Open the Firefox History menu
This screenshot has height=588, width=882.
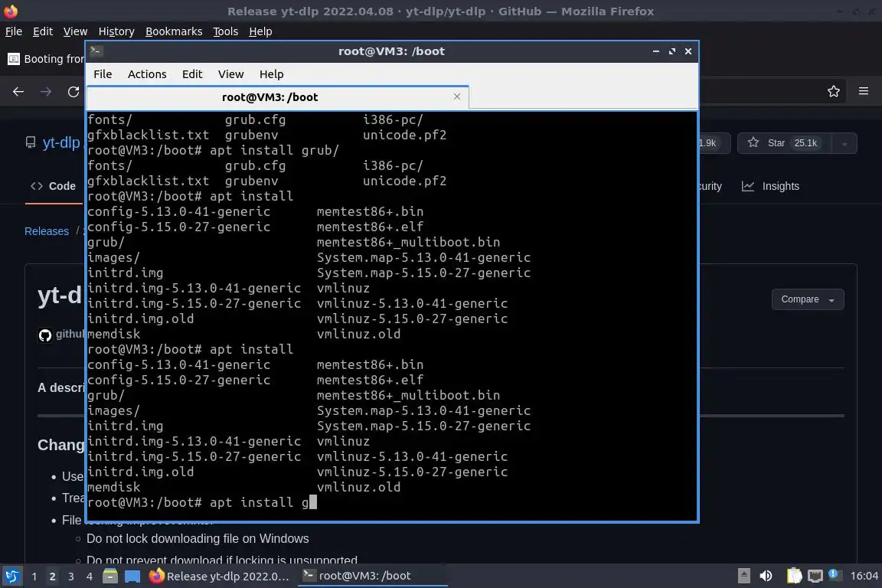pos(116,31)
